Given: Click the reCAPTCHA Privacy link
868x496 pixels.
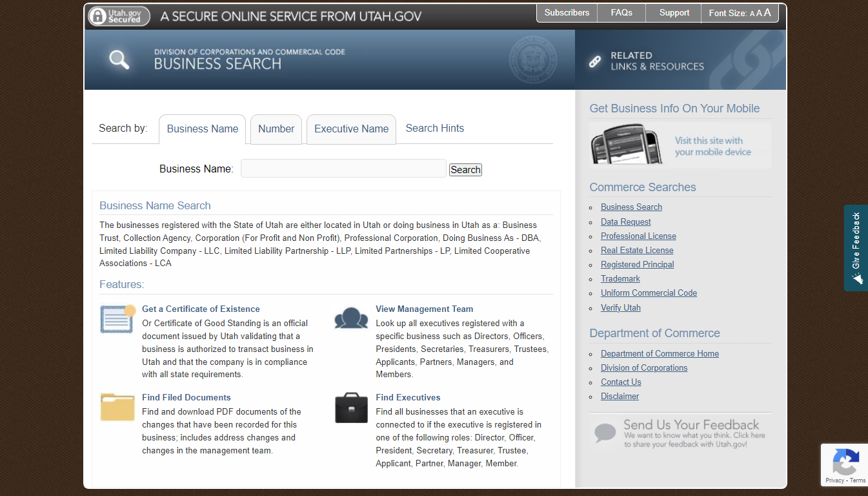Looking at the screenshot, I should 834,480.
